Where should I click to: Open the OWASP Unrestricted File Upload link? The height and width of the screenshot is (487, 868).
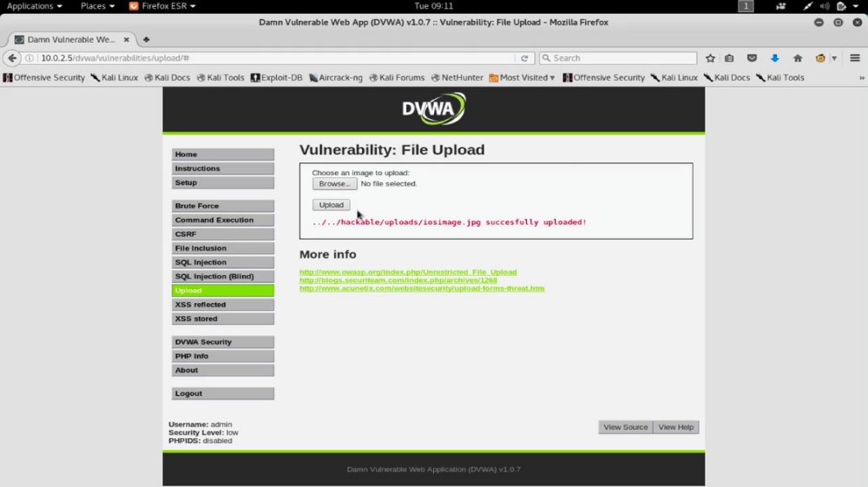(x=408, y=273)
